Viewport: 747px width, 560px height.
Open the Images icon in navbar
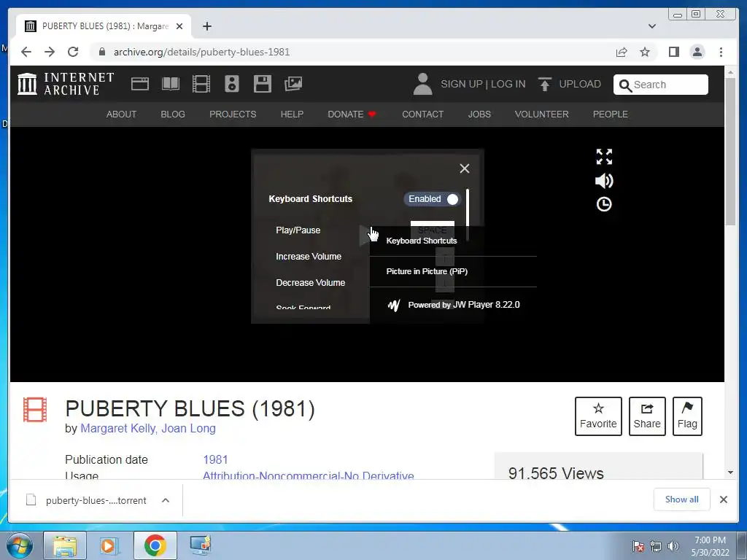coord(293,84)
